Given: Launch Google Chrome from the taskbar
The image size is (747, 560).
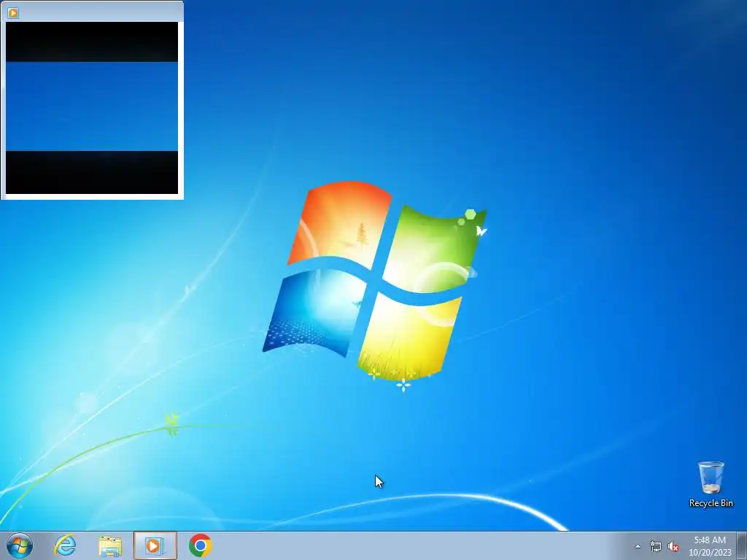Looking at the screenshot, I should [200, 545].
